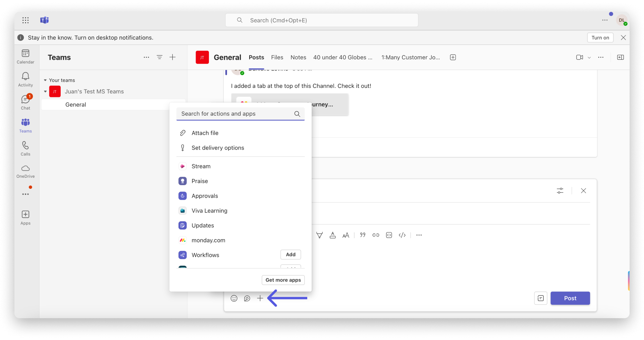
Task: Click the Microsoft Teams logo icon
Action: (x=45, y=20)
